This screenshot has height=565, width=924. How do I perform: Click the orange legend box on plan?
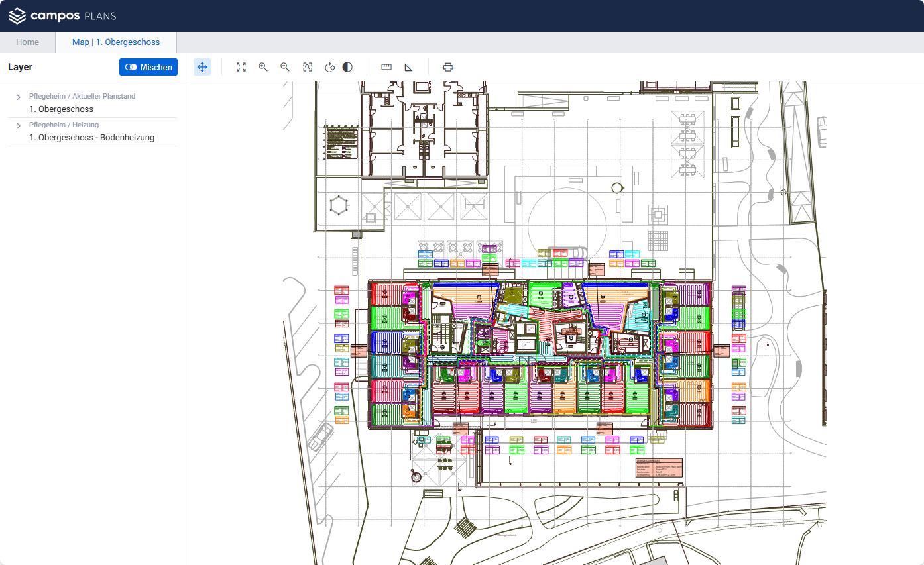click(x=658, y=468)
